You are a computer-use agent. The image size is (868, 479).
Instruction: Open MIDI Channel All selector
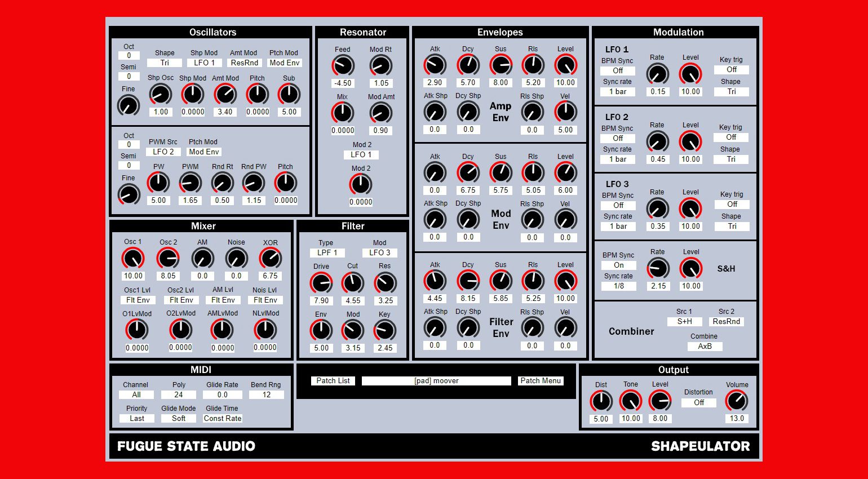click(x=136, y=394)
